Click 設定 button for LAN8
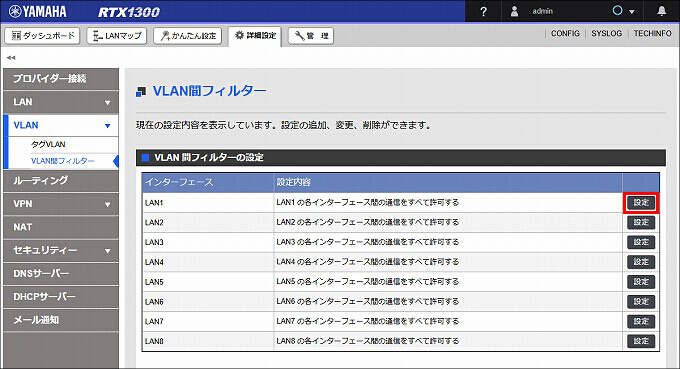 click(x=641, y=341)
